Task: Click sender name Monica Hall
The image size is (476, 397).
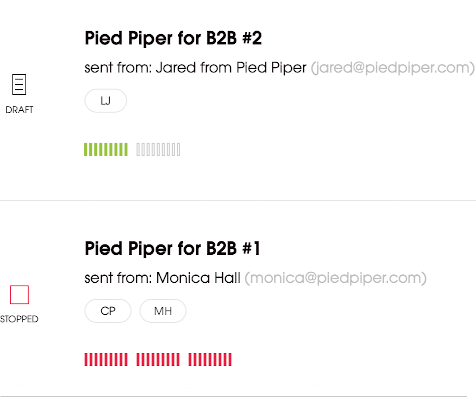Action: coord(198,278)
